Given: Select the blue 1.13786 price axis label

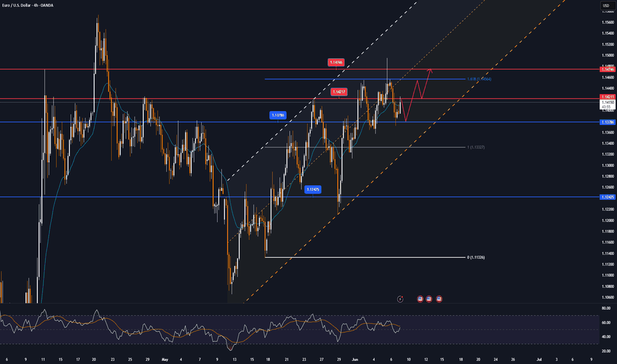Looking at the screenshot, I should tap(608, 122).
